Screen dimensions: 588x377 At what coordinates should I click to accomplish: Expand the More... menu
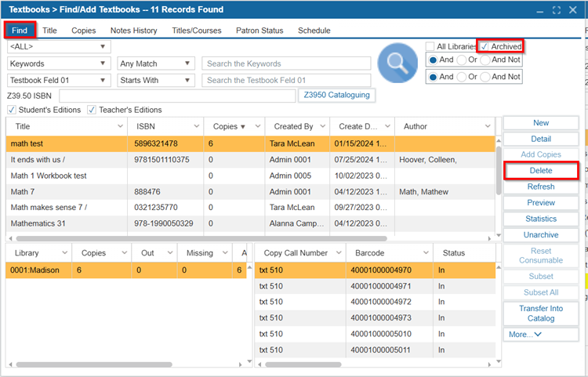click(541, 334)
